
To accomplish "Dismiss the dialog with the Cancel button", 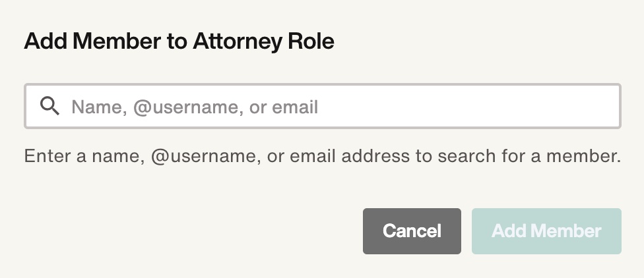I will click(x=412, y=231).
